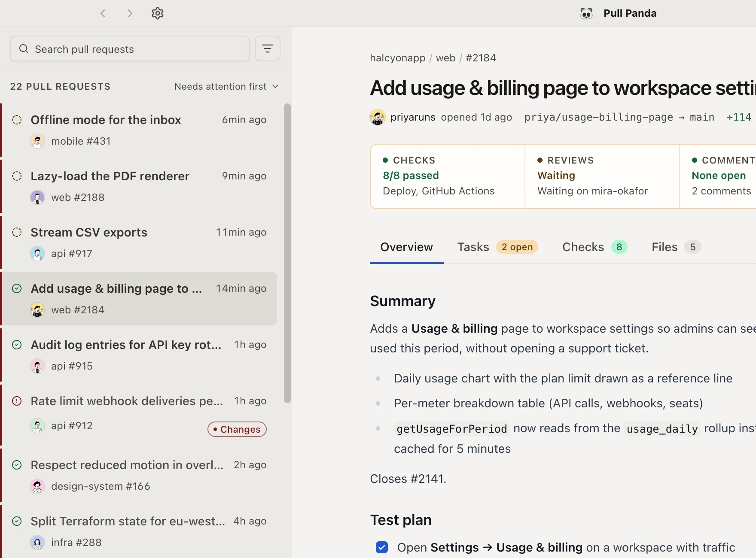Click the Changes badge on api #912

click(237, 429)
